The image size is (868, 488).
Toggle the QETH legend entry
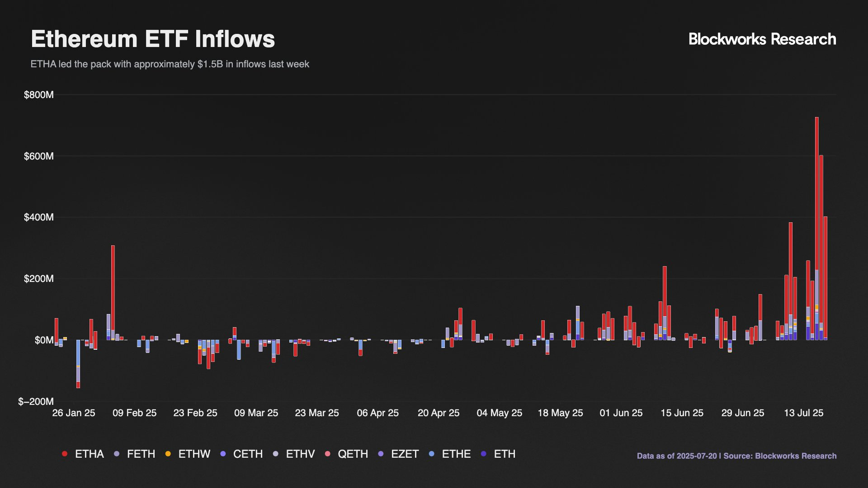coord(353,454)
